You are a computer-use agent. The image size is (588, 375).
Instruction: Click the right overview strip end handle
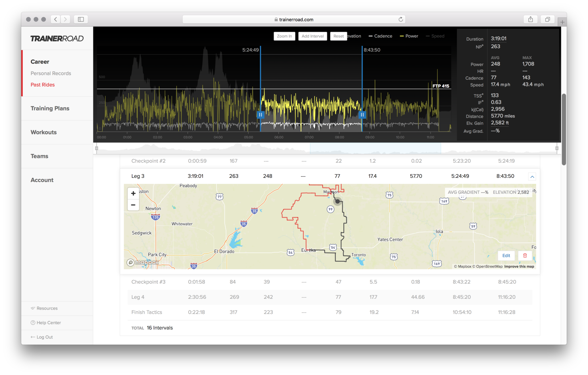557,148
